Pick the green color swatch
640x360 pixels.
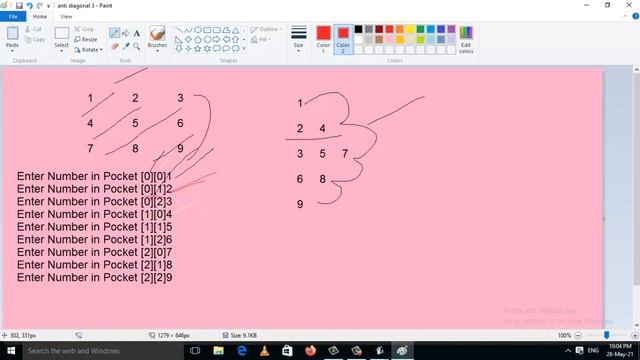click(x=420, y=29)
